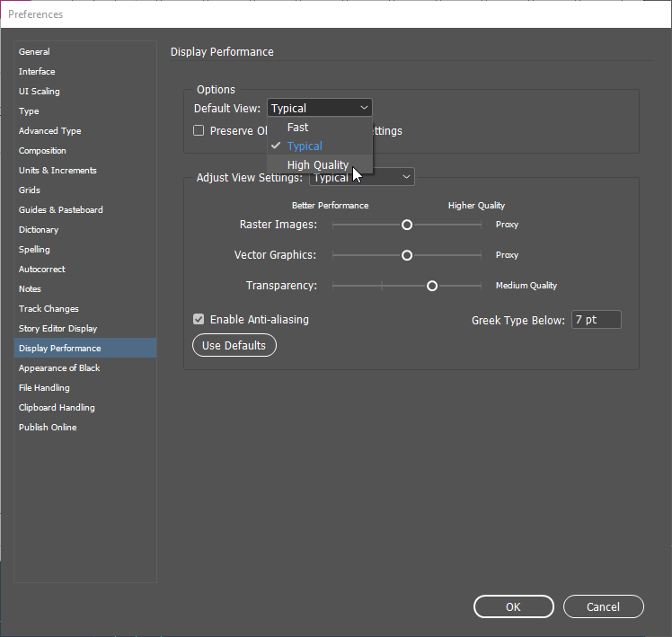
Task: Collapse the Default View dropdown
Action: [320, 108]
